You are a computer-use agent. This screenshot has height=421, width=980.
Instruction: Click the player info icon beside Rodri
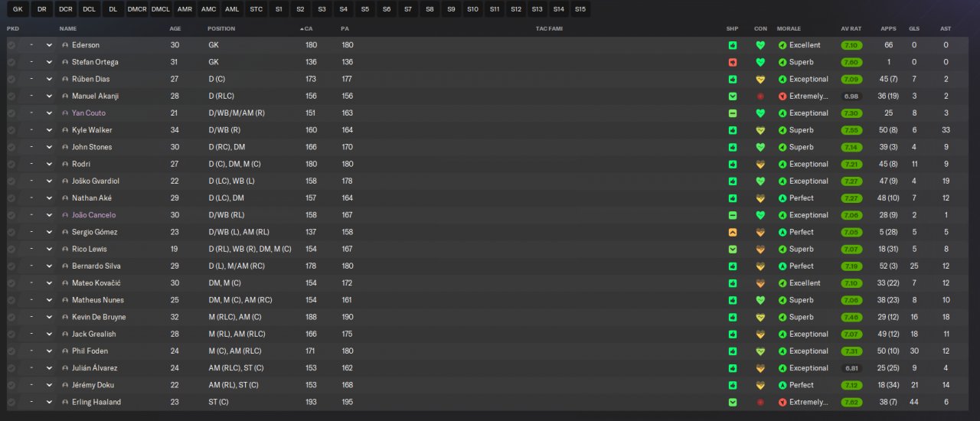(x=65, y=164)
